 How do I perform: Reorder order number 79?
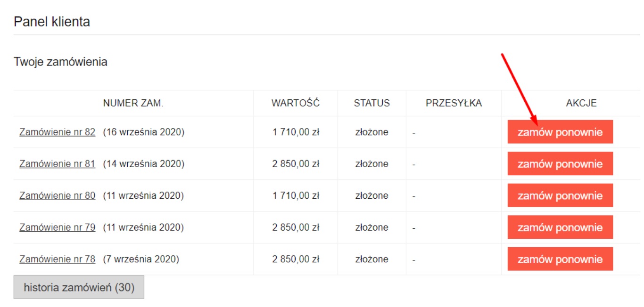coord(560,226)
